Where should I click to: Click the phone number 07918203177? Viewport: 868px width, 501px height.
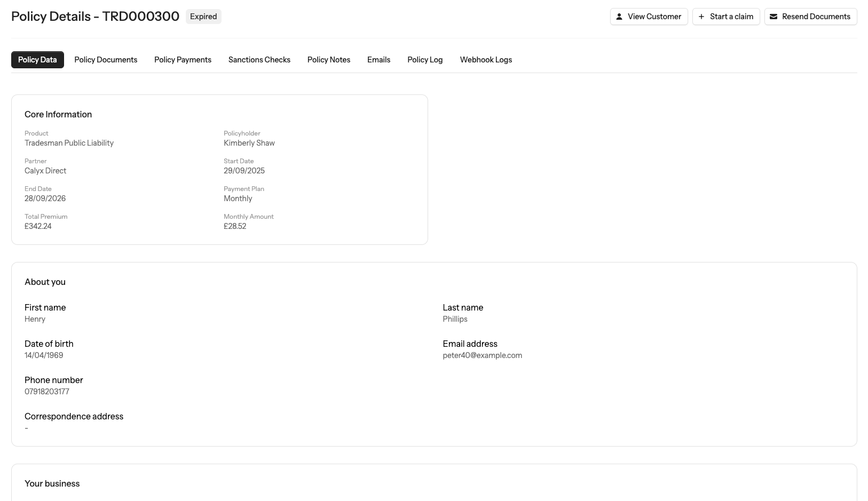click(x=47, y=392)
